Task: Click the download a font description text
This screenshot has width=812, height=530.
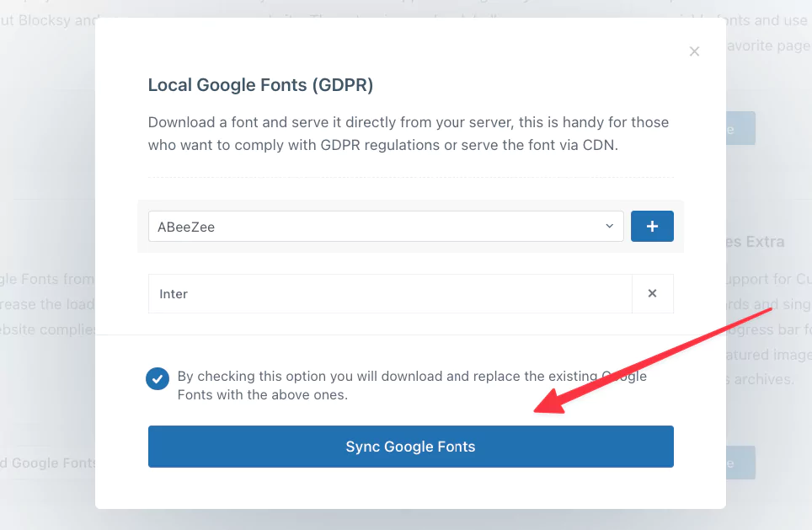Action: click(409, 134)
